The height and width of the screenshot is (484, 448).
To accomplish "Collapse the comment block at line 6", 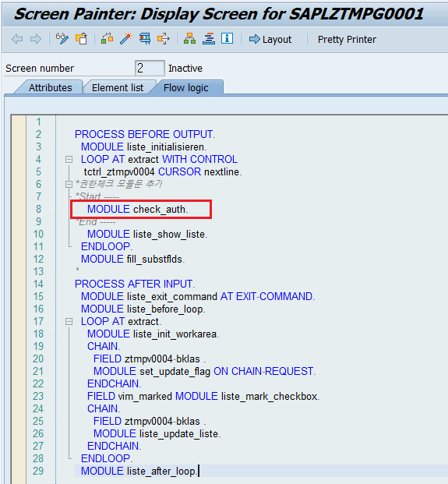I will point(69,184).
